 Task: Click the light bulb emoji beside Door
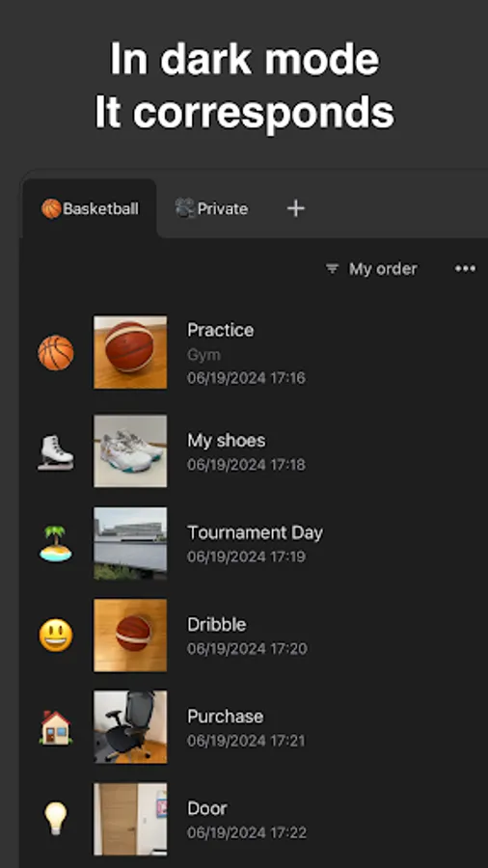[56, 819]
